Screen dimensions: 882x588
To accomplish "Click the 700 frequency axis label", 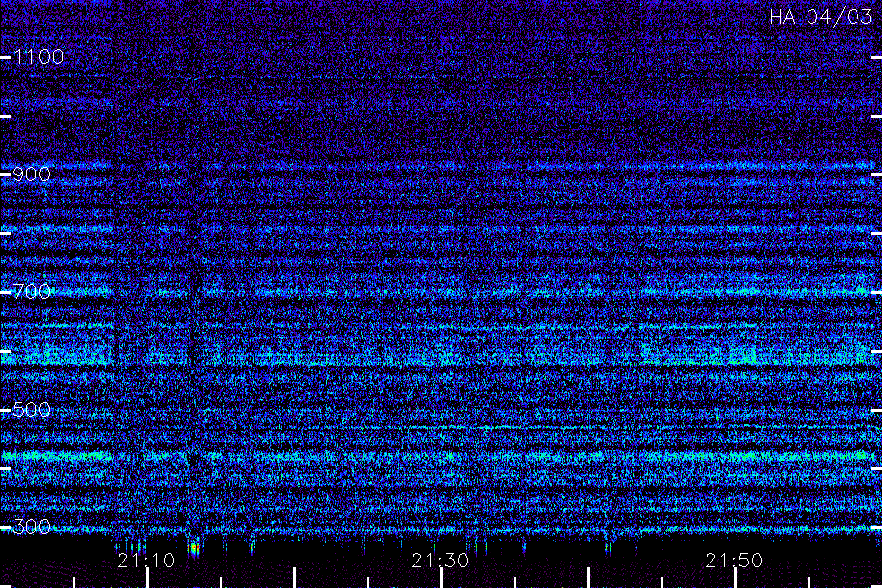I will coord(31,292).
